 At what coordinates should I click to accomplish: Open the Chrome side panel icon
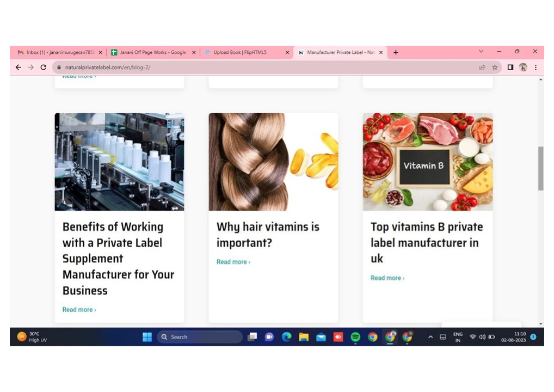tap(510, 67)
